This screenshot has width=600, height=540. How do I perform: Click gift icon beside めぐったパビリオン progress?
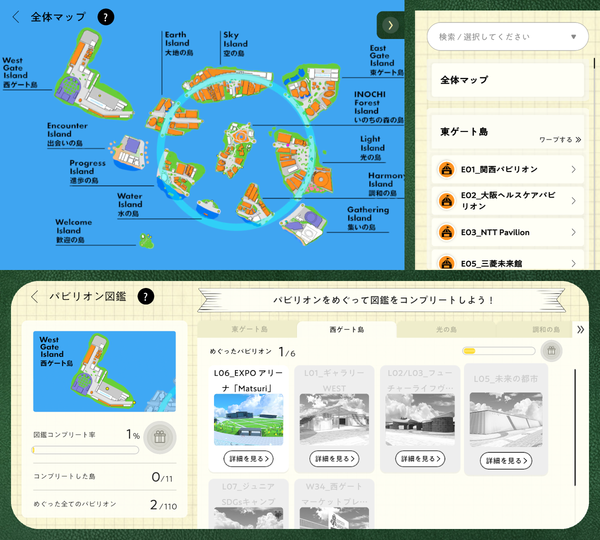551,351
